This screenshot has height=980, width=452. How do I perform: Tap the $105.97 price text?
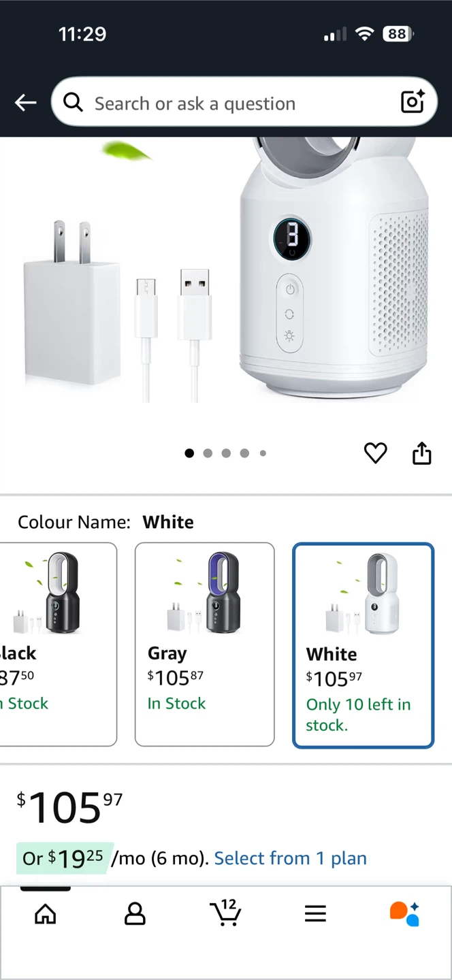pos(70,808)
